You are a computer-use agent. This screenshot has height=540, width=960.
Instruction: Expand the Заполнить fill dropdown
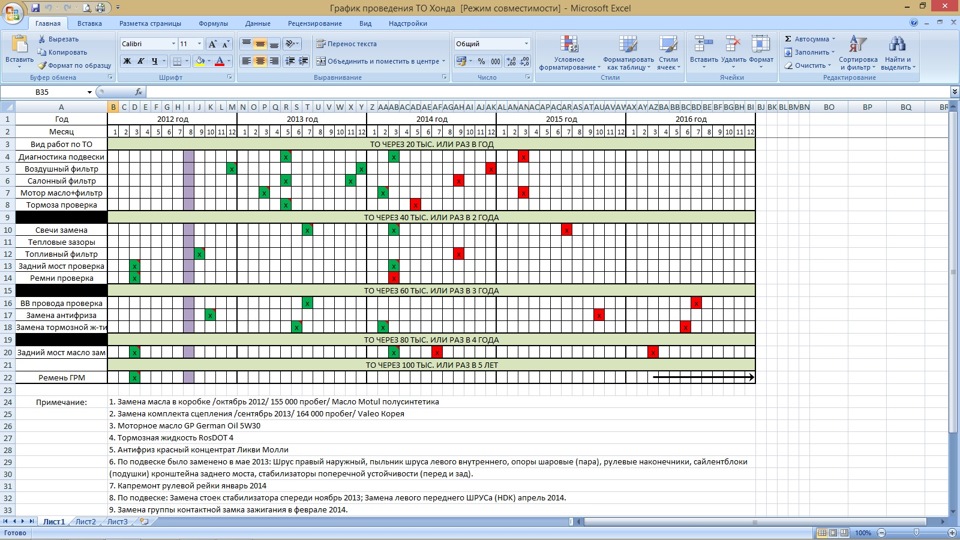coord(833,53)
